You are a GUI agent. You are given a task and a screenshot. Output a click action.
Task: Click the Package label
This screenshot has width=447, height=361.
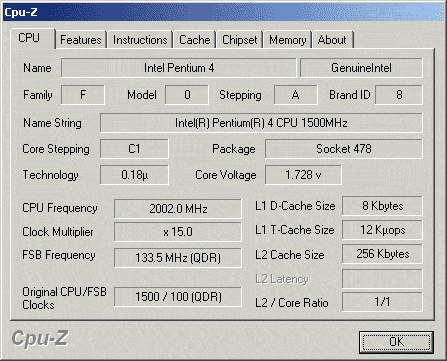(x=234, y=149)
